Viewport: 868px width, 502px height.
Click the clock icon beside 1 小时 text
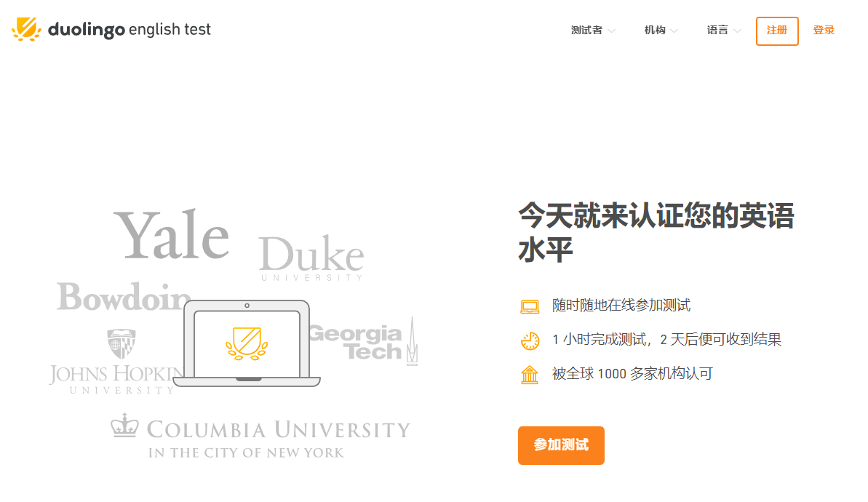(530, 340)
